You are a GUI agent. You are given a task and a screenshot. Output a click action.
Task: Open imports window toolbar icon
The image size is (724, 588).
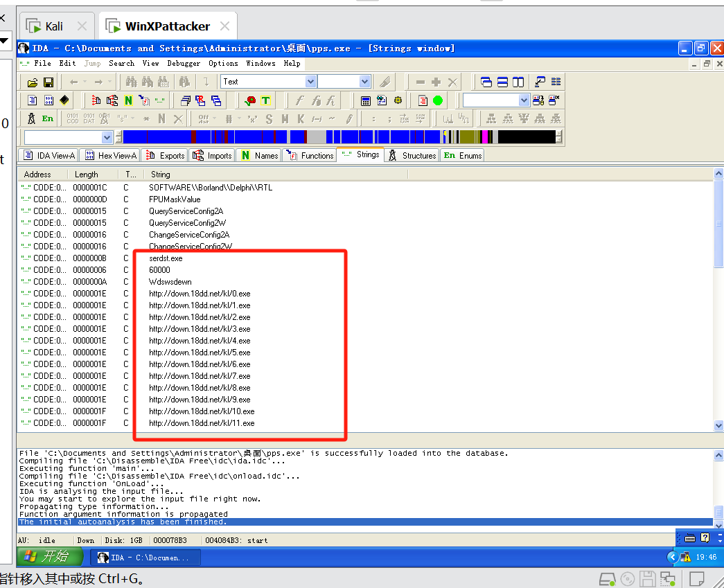[x=112, y=100]
